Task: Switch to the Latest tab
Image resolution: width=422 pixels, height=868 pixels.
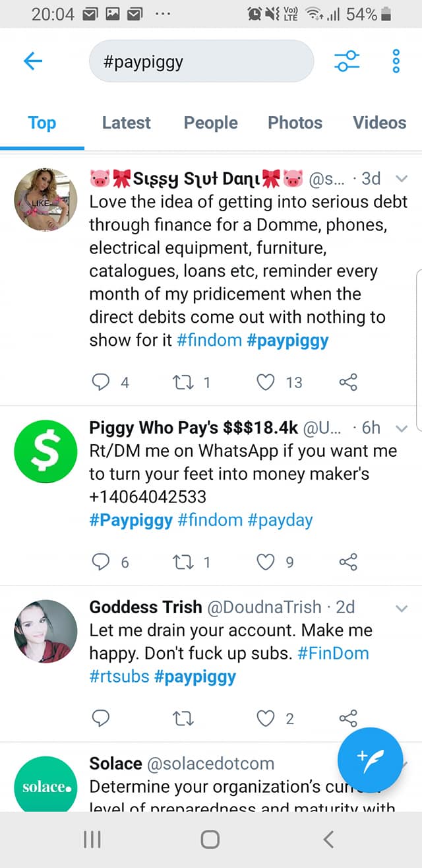Action: tap(127, 122)
